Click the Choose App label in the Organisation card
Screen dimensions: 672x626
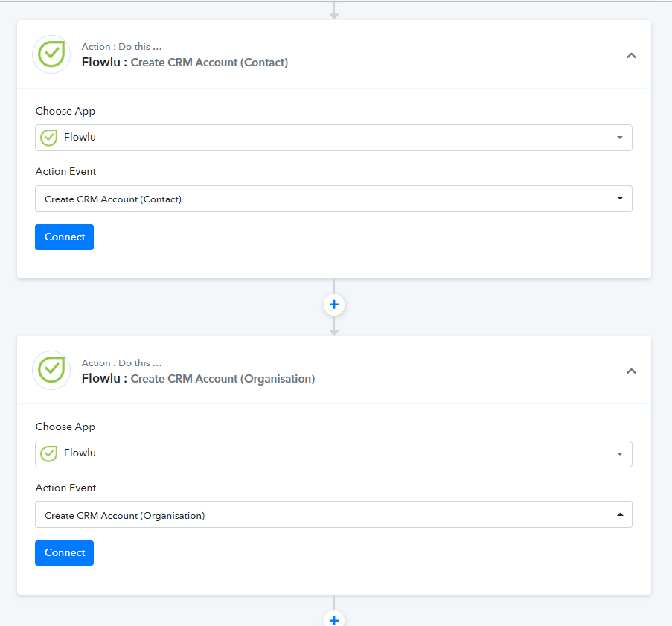point(65,427)
